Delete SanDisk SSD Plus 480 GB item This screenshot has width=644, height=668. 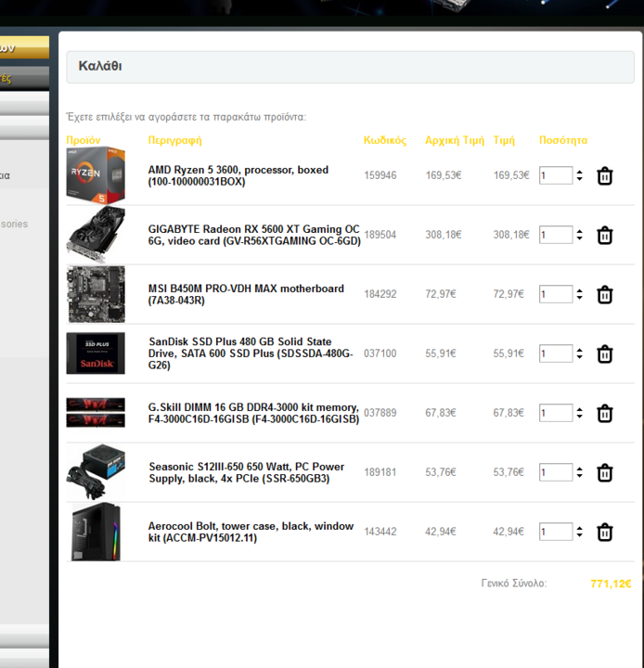coord(604,353)
